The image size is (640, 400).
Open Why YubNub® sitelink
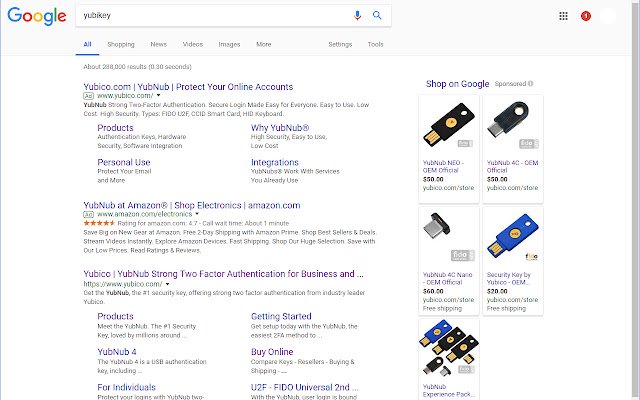(280, 128)
